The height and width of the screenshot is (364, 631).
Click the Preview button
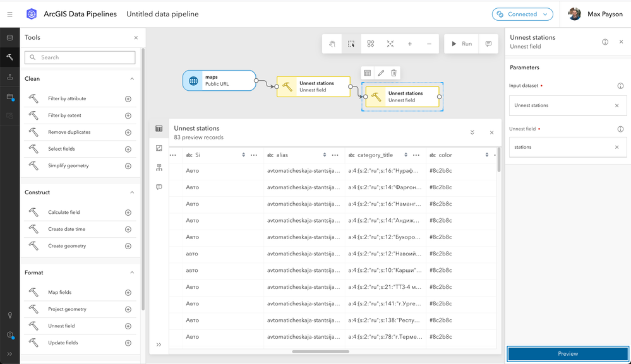click(568, 353)
